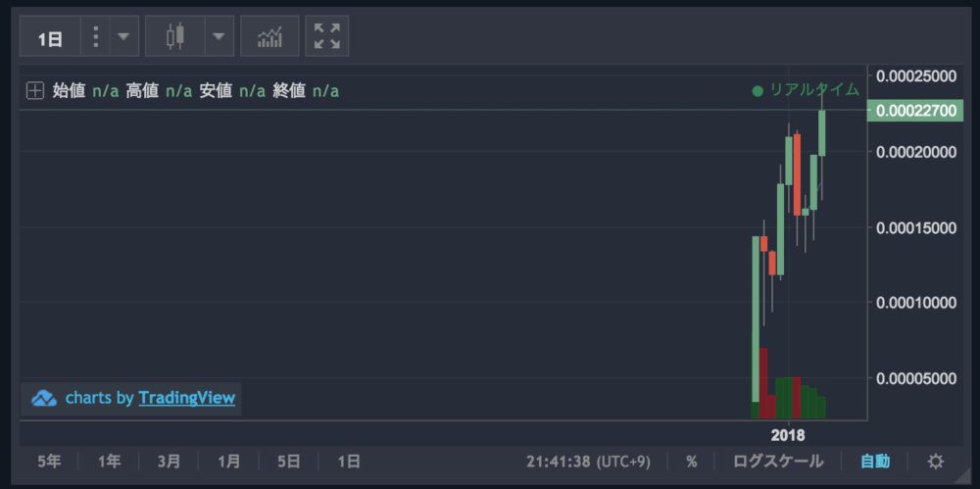Open the indicators chart icon

[x=270, y=36]
